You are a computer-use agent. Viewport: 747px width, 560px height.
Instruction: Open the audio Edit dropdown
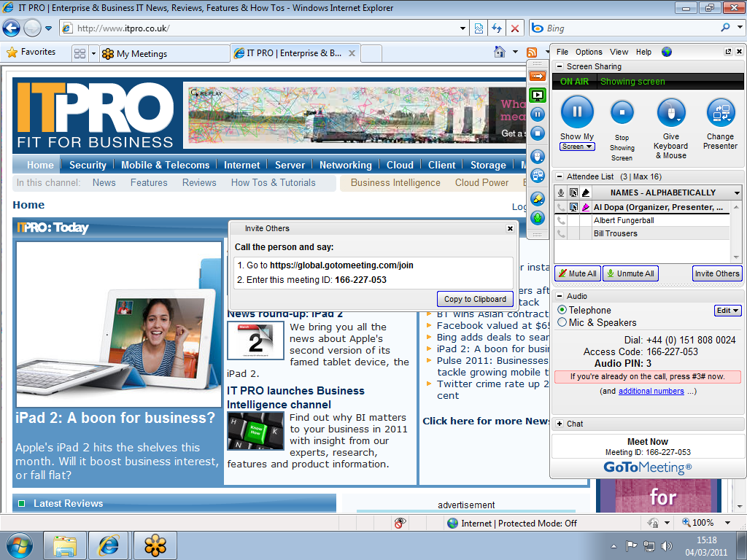click(728, 311)
